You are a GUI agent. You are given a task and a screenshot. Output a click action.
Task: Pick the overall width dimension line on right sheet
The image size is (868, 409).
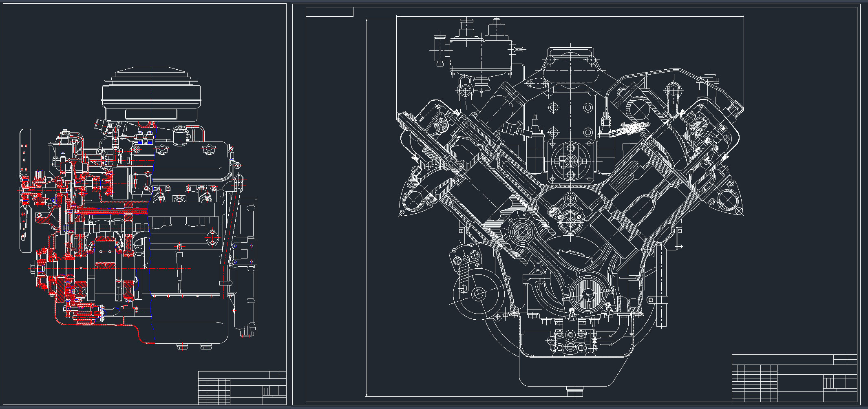click(570, 17)
